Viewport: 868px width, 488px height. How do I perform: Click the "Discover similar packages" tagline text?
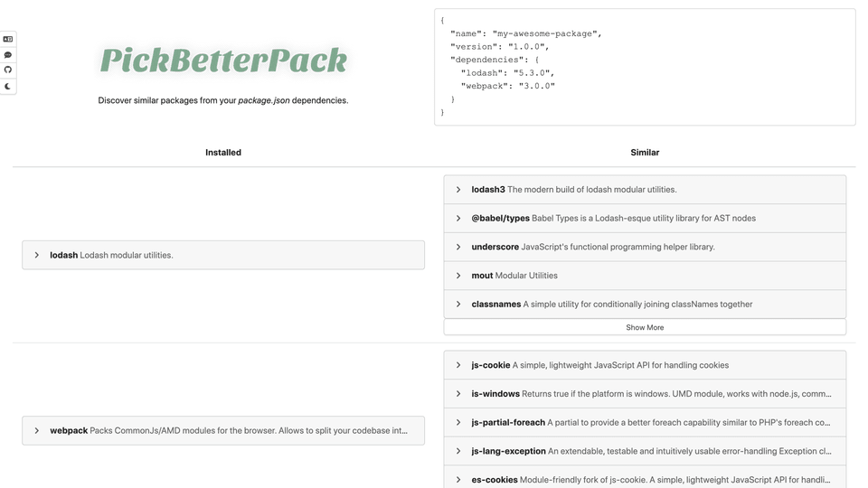pyautogui.click(x=223, y=100)
